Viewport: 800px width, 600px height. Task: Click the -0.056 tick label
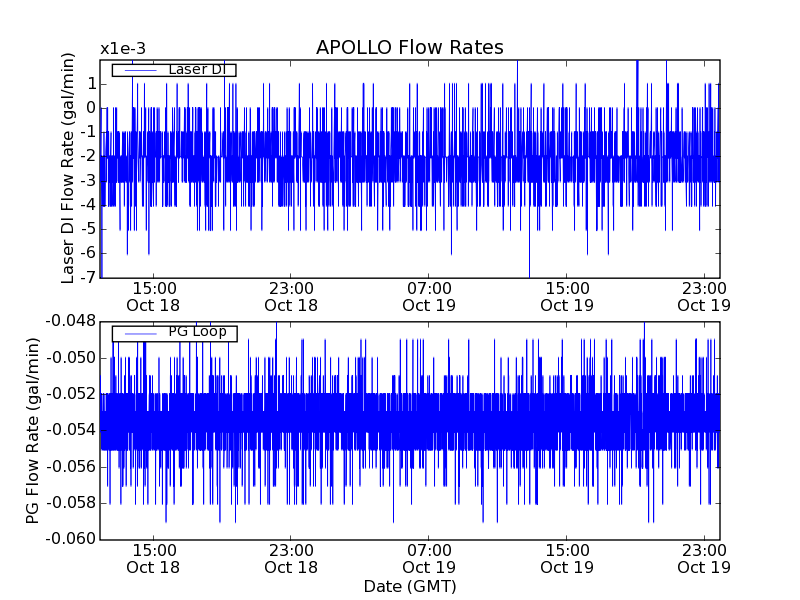71,466
